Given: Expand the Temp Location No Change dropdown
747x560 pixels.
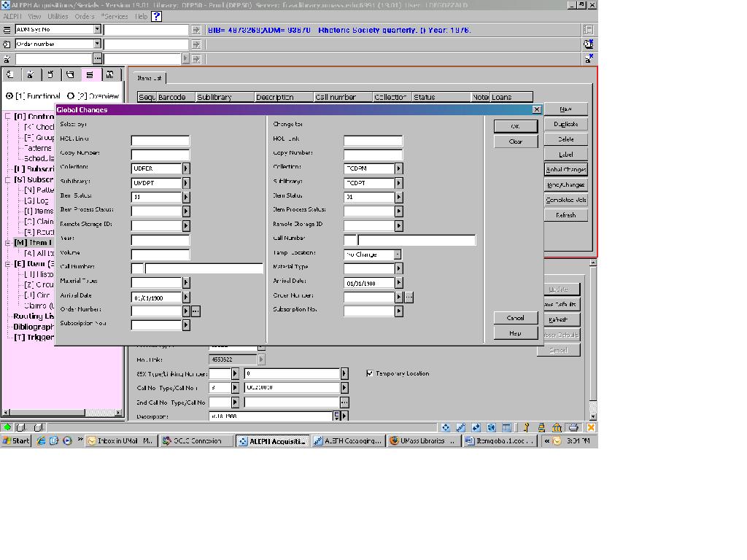Looking at the screenshot, I should [x=398, y=254].
